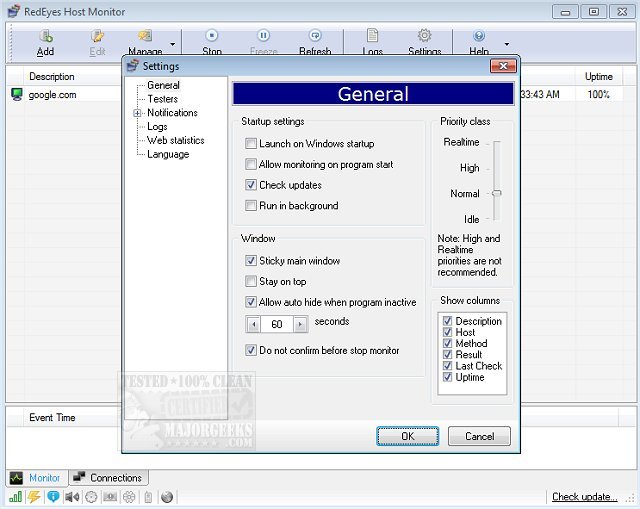Open Language settings page
The width and height of the screenshot is (640, 509).
168,154
